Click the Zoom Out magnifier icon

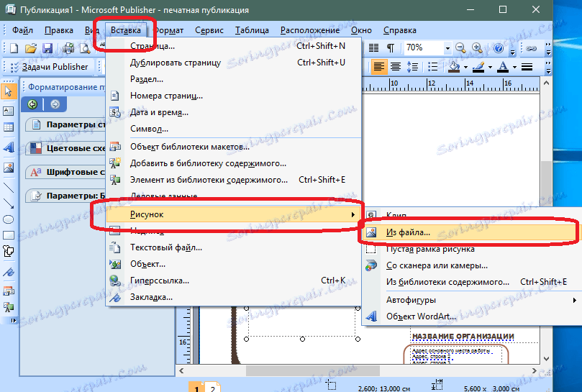click(460, 48)
